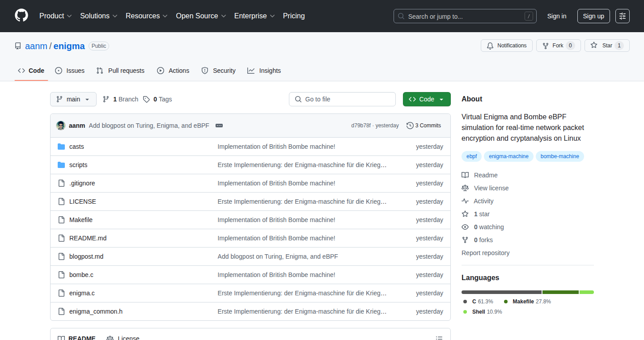Click the 1 star link in About
The width and height of the screenshot is (644, 340).
482,214
